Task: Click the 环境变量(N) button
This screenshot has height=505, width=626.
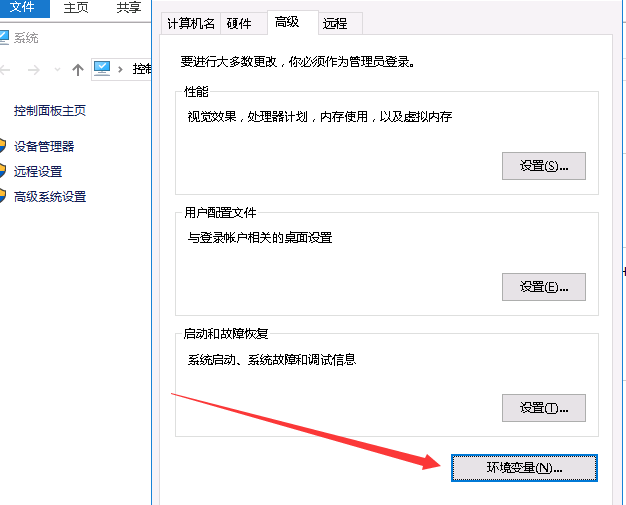Action: 524,467
